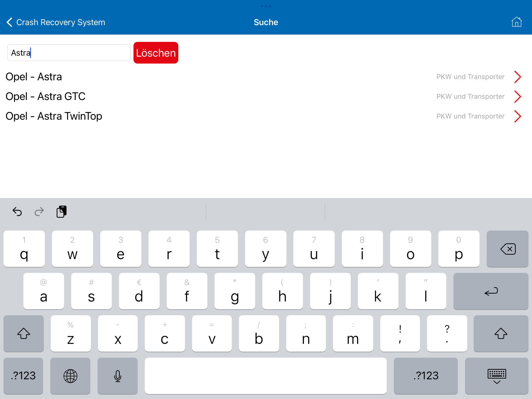Tap the left shift key
The image size is (532, 399).
click(x=24, y=333)
